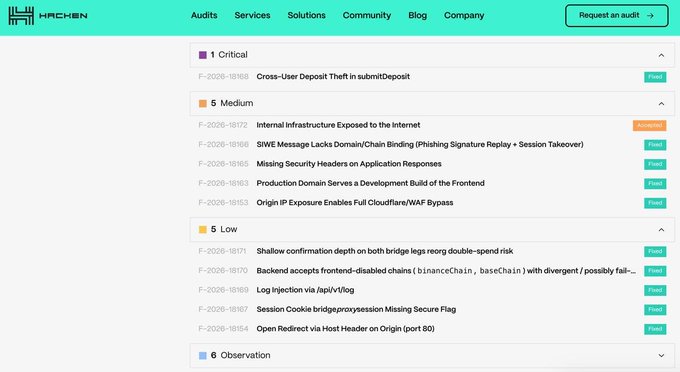Open SIWE Message Lacks Domain/Chain Binding finding
Image resolution: width=680 pixels, height=372 pixels.
click(x=420, y=144)
